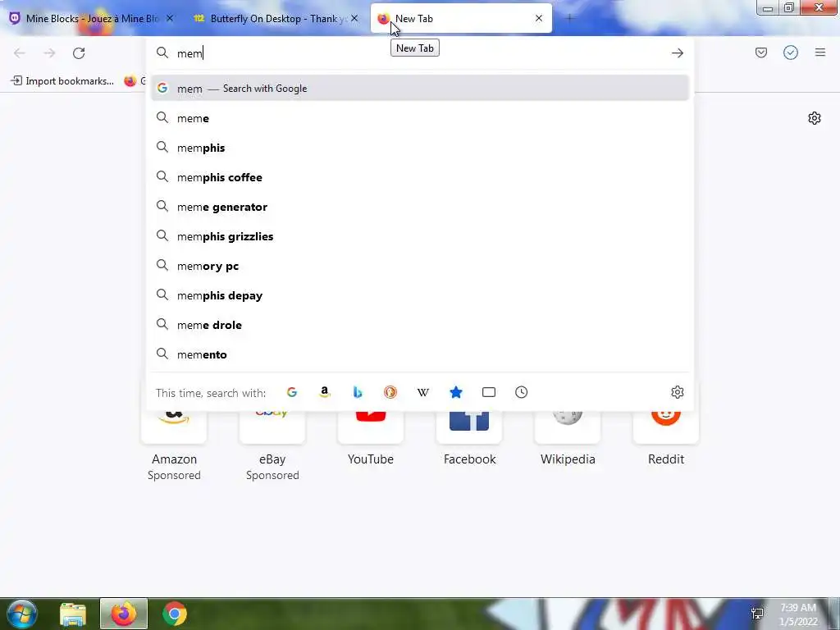The image size is (840, 630).
Task: Reload the page with the refresh icon
Action: tap(79, 53)
